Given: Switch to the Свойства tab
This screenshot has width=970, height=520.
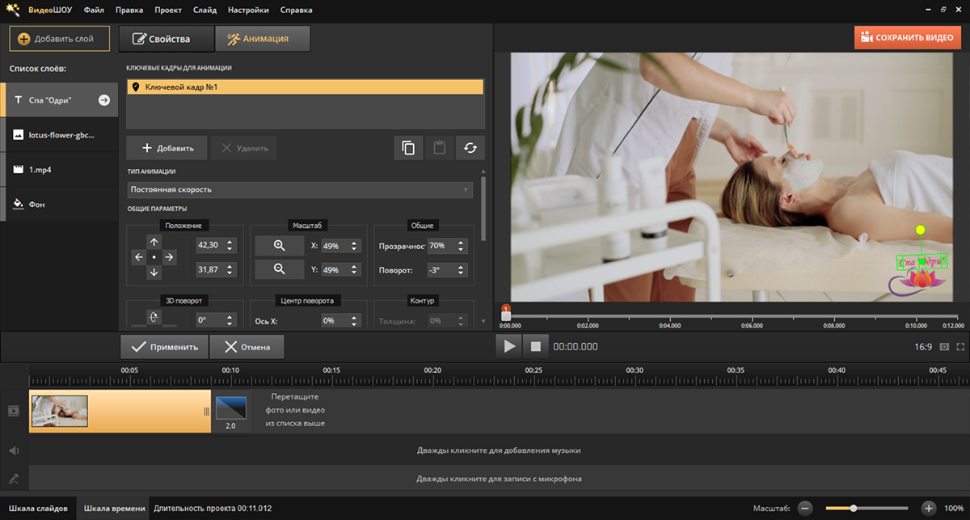Looking at the screenshot, I should click(x=166, y=38).
